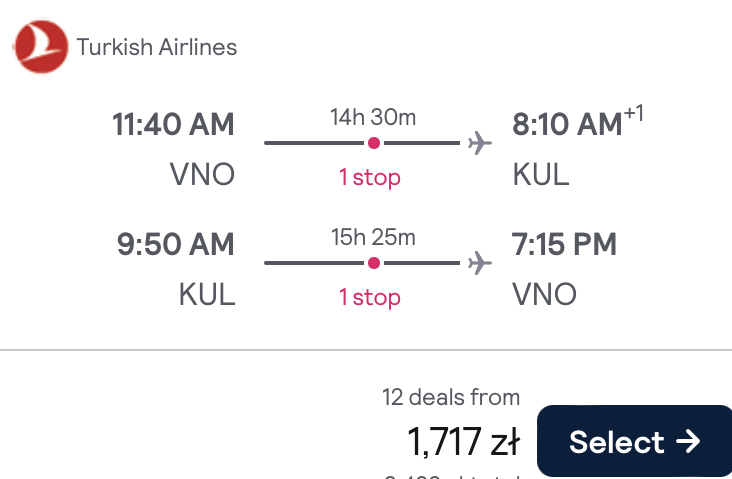Click the outbound stop dot marker

pyautogui.click(x=373, y=143)
